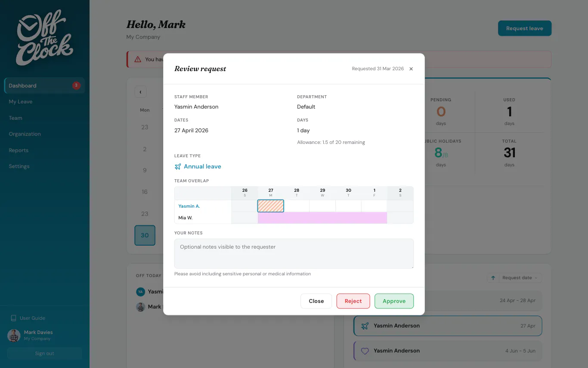Click the '24 Apr - 28 Apr' request date
588x368 pixels.
click(x=517, y=300)
